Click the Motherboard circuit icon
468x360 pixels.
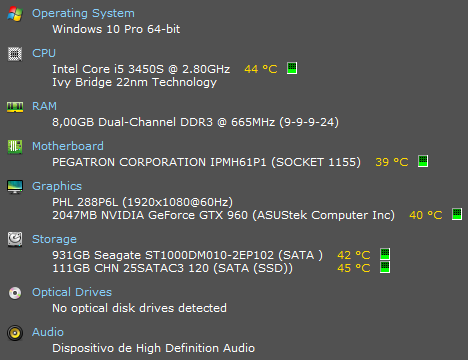pos(15,147)
